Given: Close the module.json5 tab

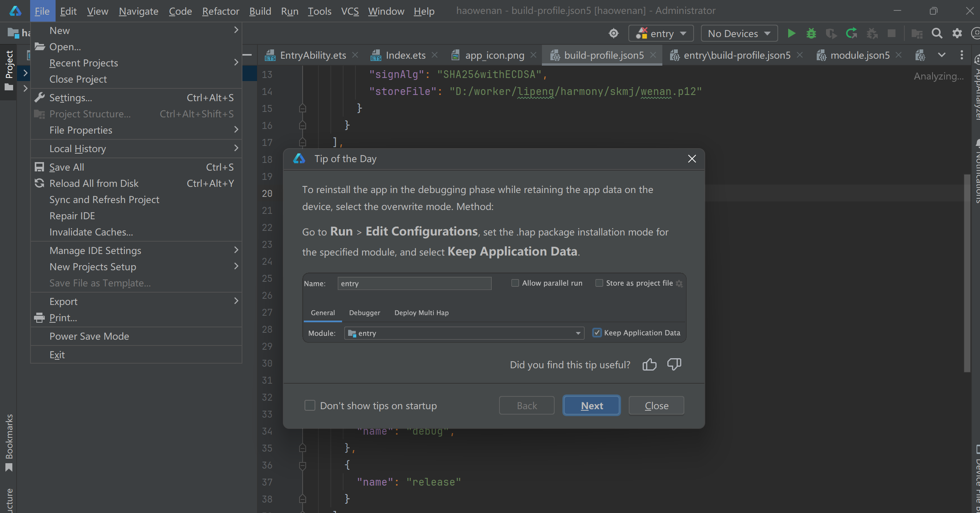Looking at the screenshot, I should click(x=899, y=55).
